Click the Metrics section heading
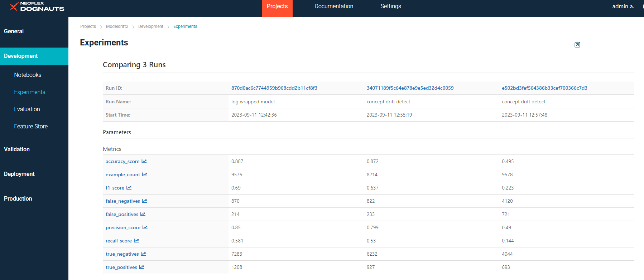Image resolution: width=644 pixels, height=280 pixels. tap(112, 149)
